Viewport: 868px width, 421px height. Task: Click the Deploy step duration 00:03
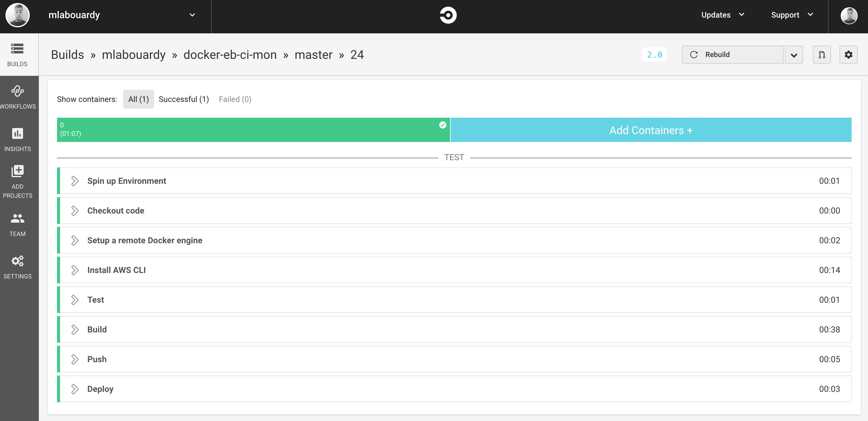[829, 389]
